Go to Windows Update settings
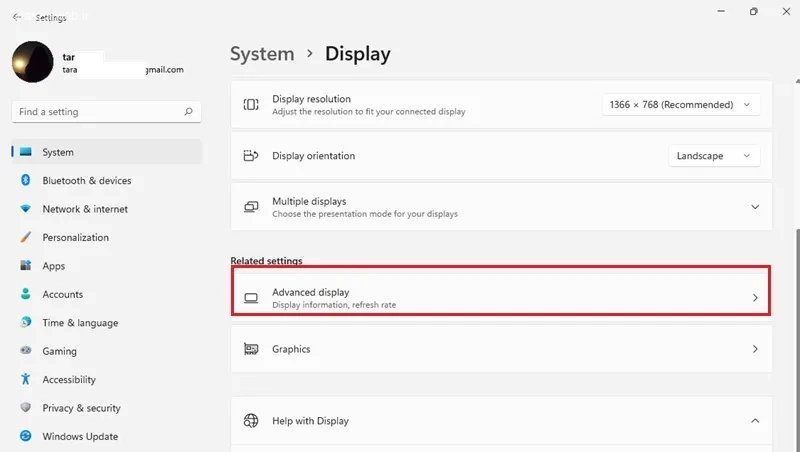The width and height of the screenshot is (800, 452). 107,437
